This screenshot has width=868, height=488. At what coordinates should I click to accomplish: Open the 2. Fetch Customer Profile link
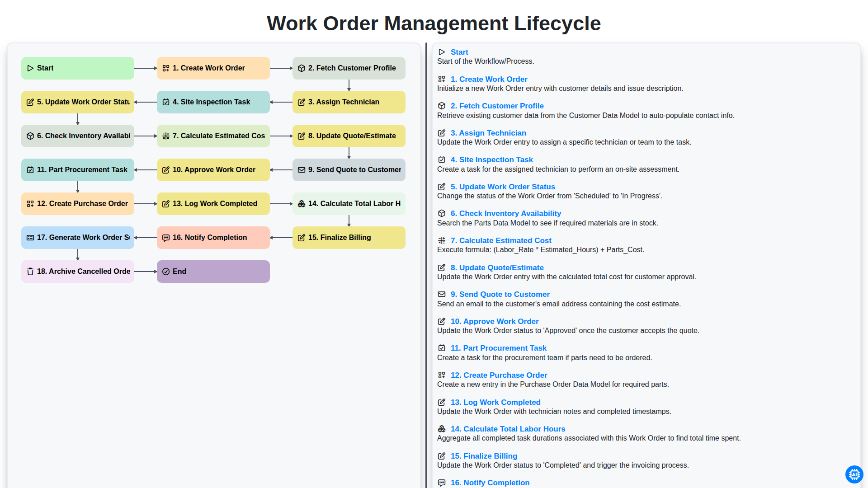click(497, 106)
